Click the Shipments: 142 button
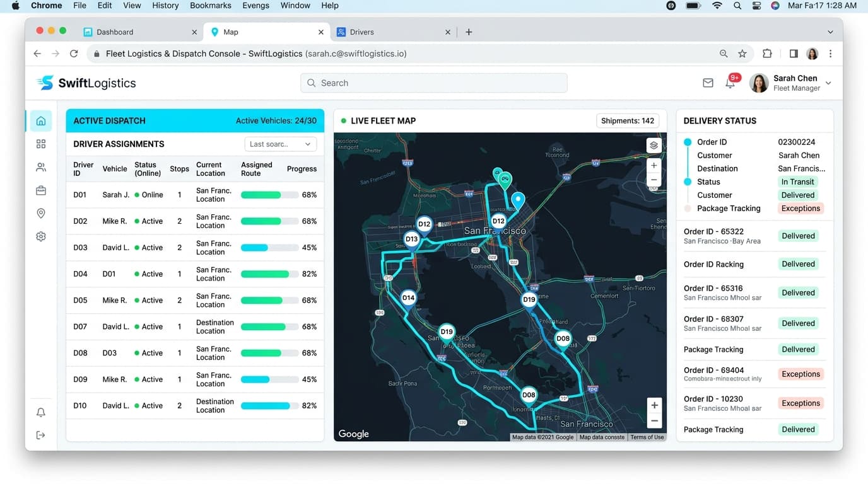The width and height of the screenshot is (868, 484). (628, 121)
